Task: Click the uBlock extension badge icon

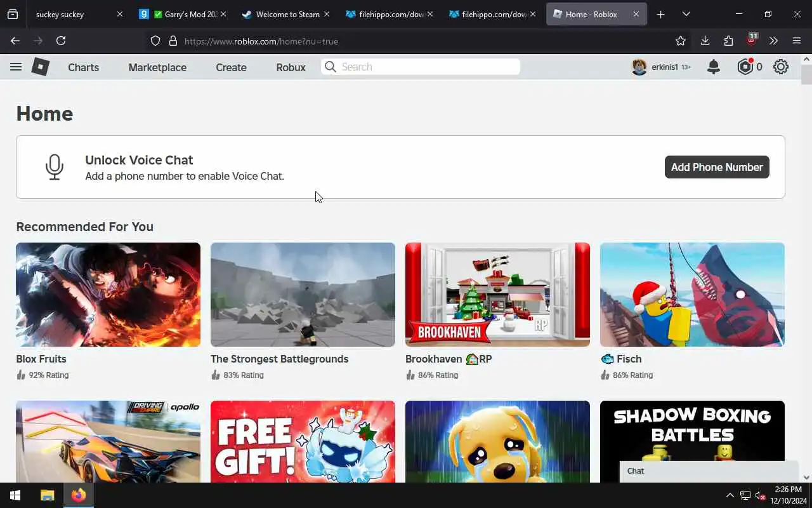Action: click(x=752, y=39)
